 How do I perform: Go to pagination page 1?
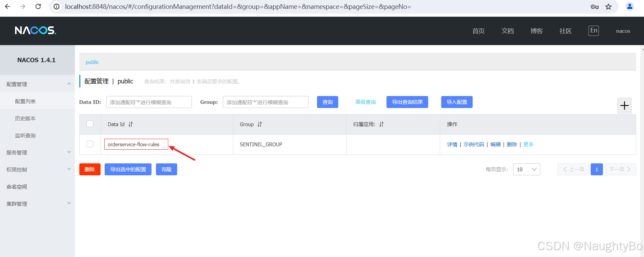pos(597,169)
